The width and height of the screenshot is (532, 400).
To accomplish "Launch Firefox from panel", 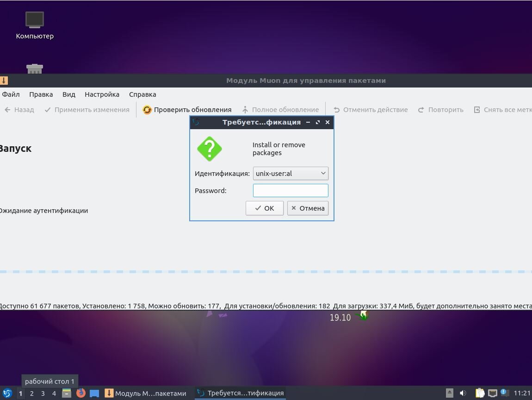I will [x=81, y=393].
